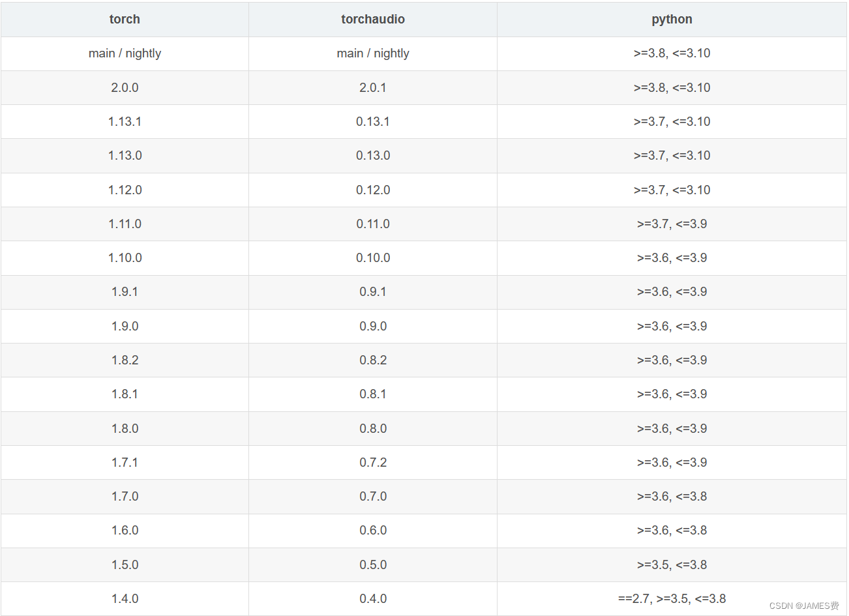Click torchaudio version 0.13.1 cell
This screenshot has height=616, width=849.
[373, 122]
